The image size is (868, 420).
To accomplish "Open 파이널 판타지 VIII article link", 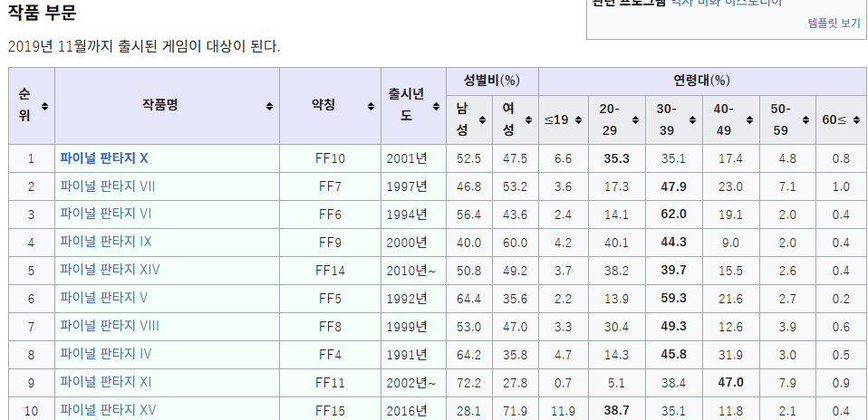I will coord(110,325).
